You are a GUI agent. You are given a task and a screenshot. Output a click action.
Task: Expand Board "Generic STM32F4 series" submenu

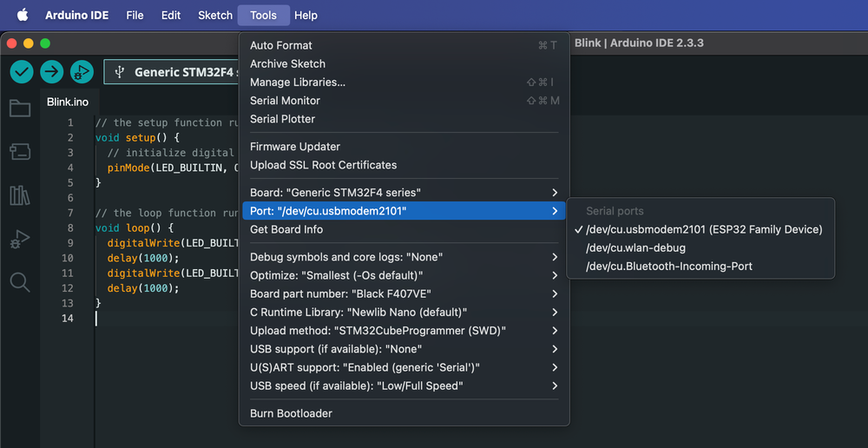pos(404,192)
